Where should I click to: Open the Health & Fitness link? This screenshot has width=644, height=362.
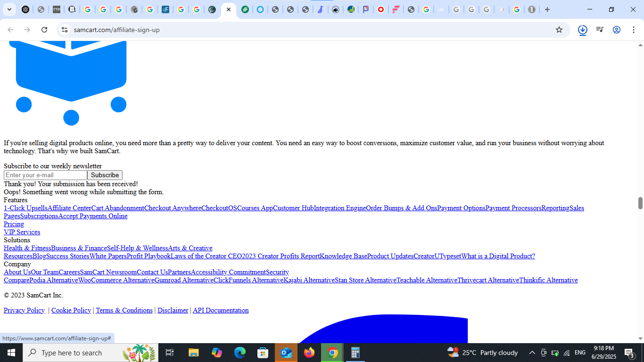(27, 248)
